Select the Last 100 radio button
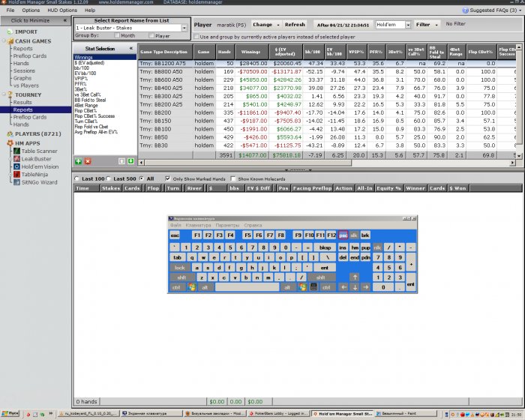525x420 pixels. pos(76,178)
